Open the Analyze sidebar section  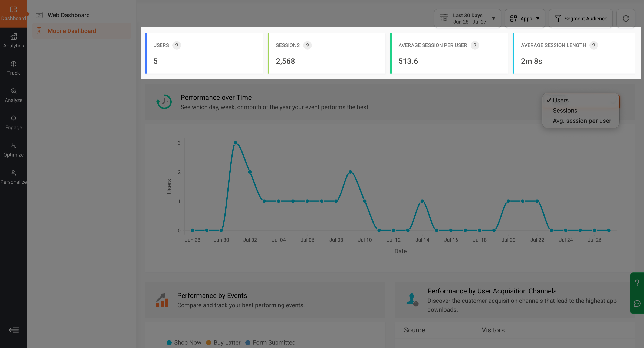coord(13,95)
